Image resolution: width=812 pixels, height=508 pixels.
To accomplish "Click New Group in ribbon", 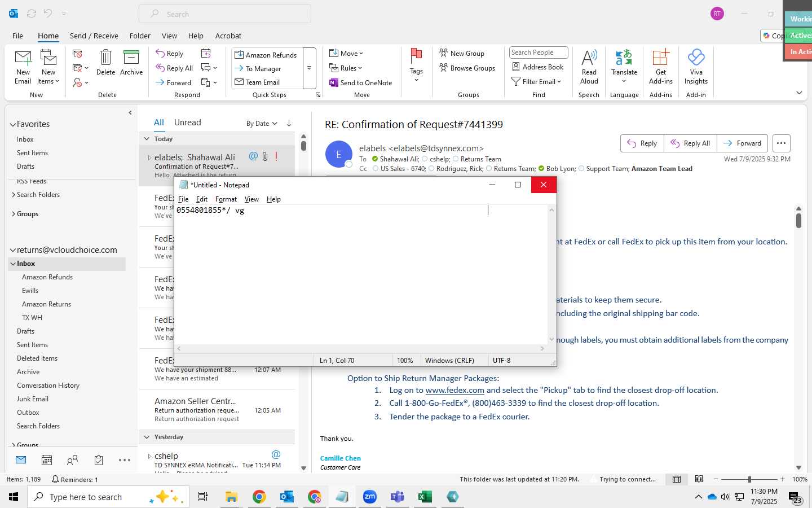I will point(462,54).
